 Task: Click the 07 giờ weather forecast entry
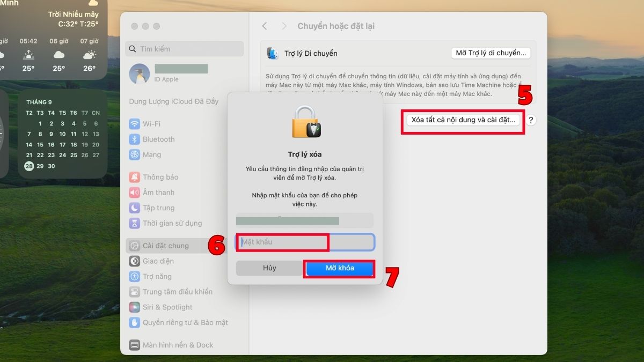pos(89,56)
